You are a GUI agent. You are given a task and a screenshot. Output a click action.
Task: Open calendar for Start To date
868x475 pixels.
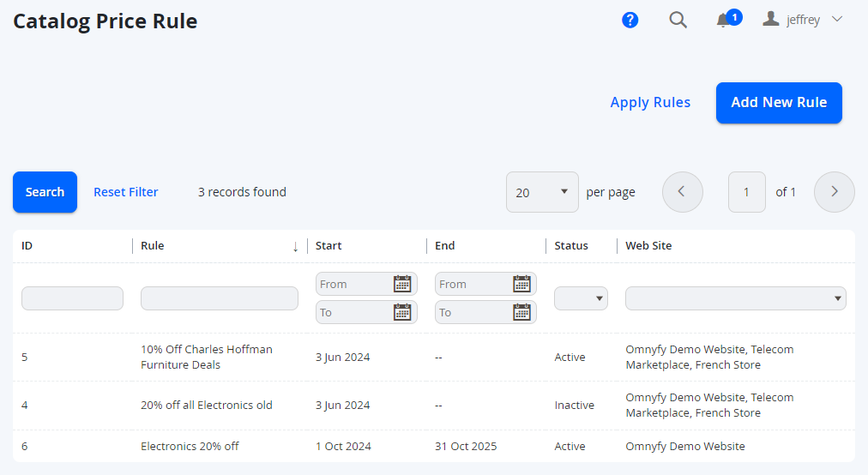tap(402, 312)
